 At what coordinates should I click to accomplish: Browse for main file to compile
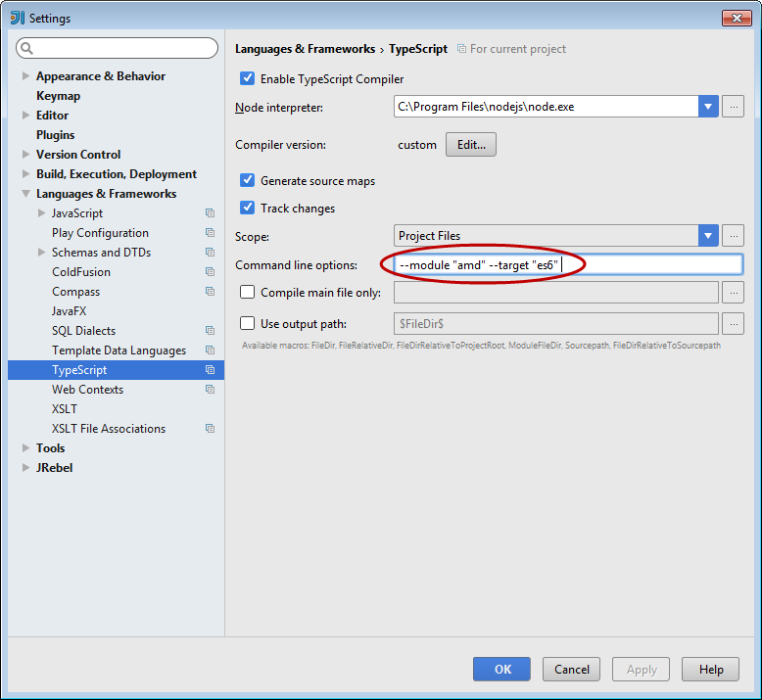coord(733,292)
